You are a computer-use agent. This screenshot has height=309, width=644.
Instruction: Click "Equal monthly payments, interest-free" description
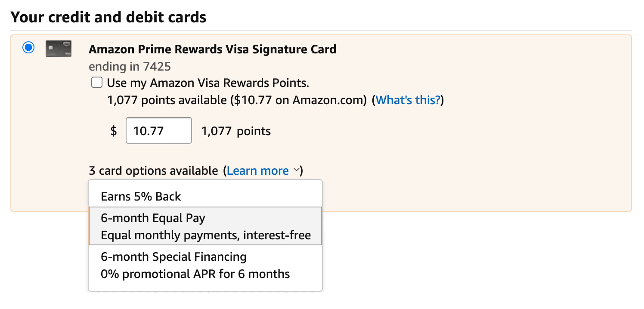point(205,236)
